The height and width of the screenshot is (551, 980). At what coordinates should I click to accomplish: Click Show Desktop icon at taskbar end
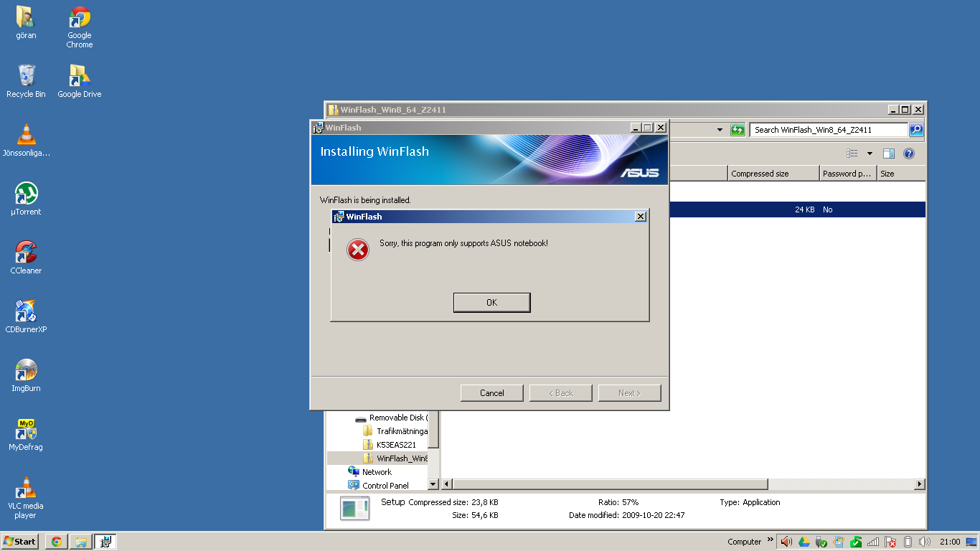(x=971, y=542)
